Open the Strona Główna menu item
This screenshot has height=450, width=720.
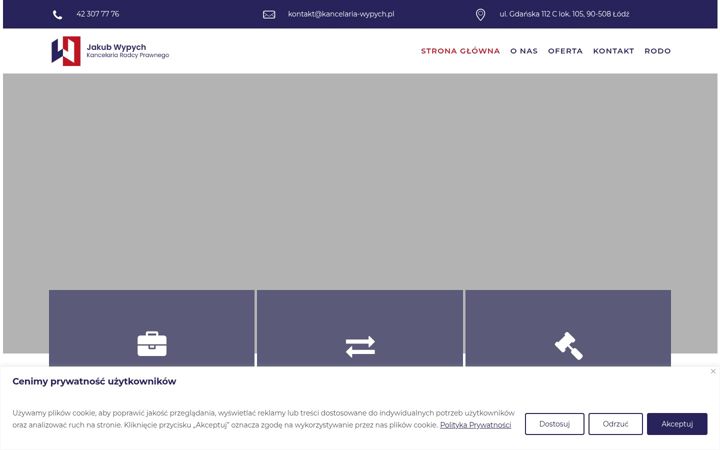tap(460, 51)
